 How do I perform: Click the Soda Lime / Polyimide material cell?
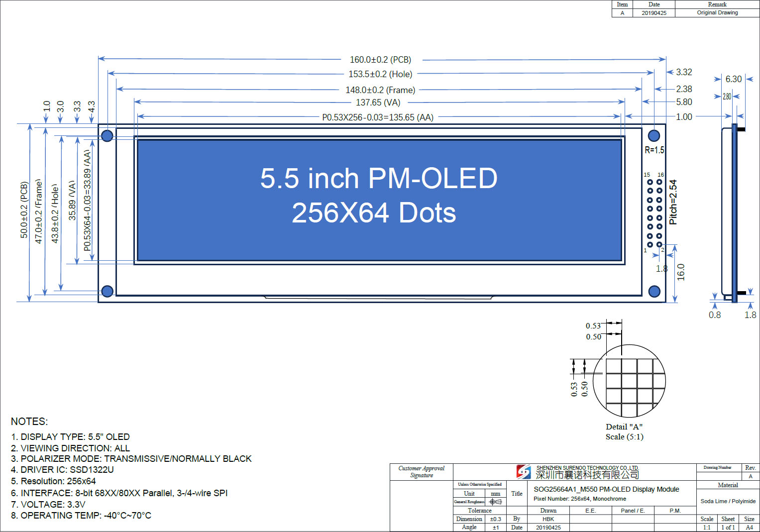click(728, 501)
